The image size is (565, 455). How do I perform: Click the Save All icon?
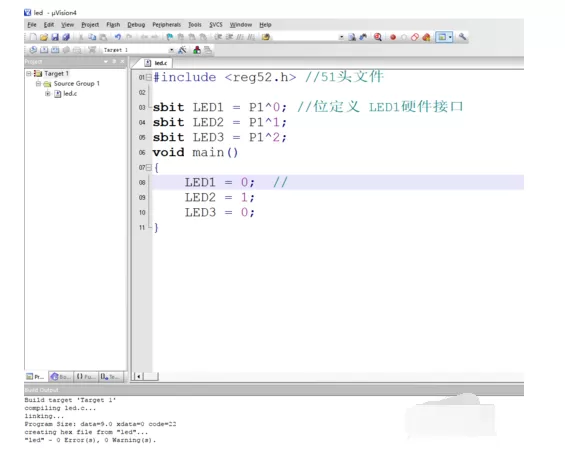pos(66,37)
